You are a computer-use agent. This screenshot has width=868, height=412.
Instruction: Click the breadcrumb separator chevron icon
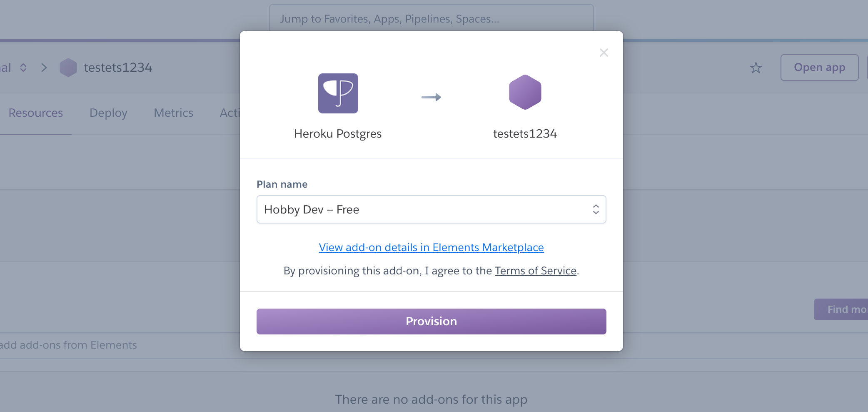click(44, 68)
